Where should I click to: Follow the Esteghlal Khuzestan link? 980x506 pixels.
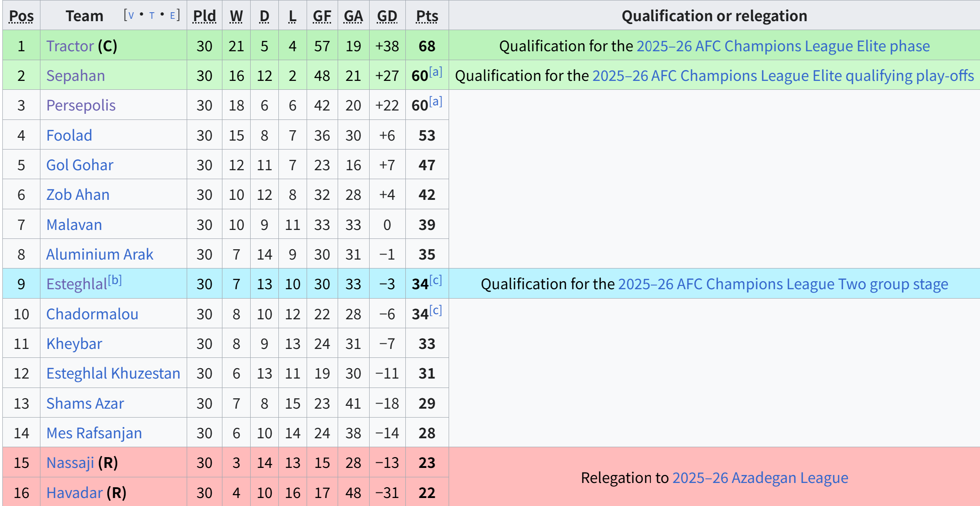coord(113,373)
